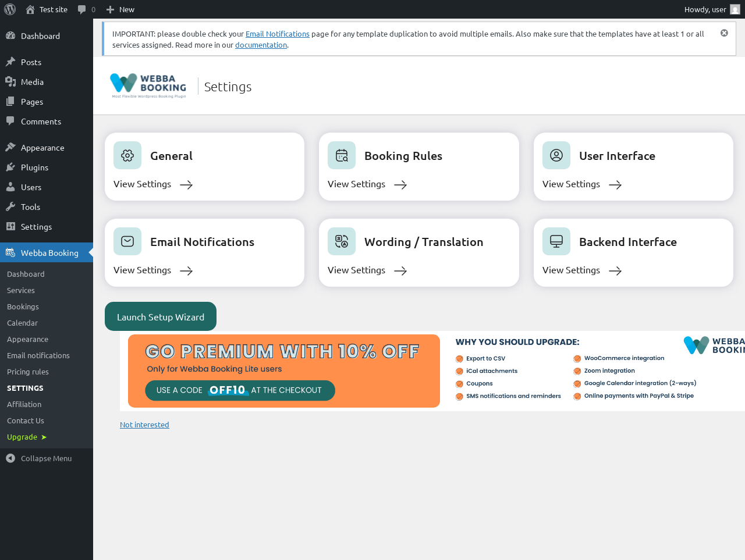Image resolution: width=745 pixels, height=560 pixels.
Task: Open Pricing rules submenu item
Action: [28, 372]
